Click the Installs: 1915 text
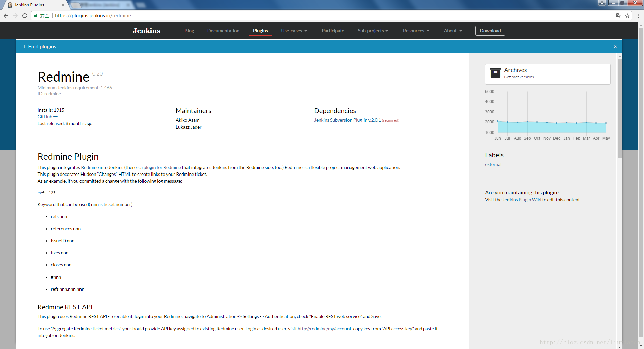Viewport: 644px width, 349px height. coord(51,110)
